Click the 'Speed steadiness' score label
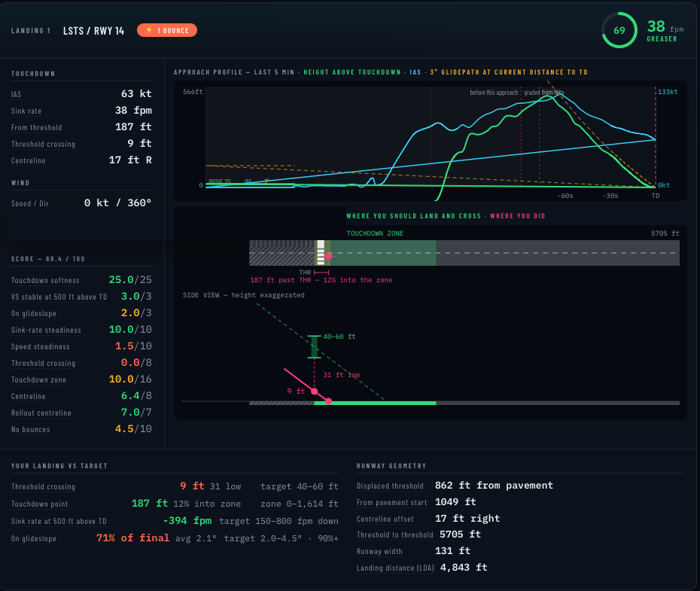 [40, 347]
